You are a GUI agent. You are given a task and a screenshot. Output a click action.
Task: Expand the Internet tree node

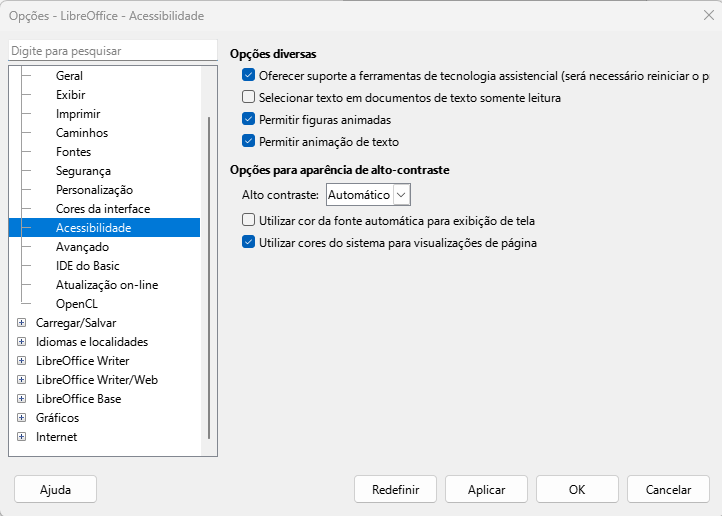[x=21, y=436]
